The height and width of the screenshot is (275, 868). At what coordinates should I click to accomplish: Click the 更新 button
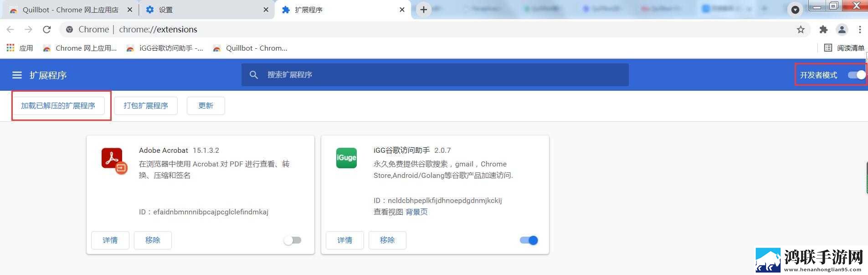pos(206,106)
